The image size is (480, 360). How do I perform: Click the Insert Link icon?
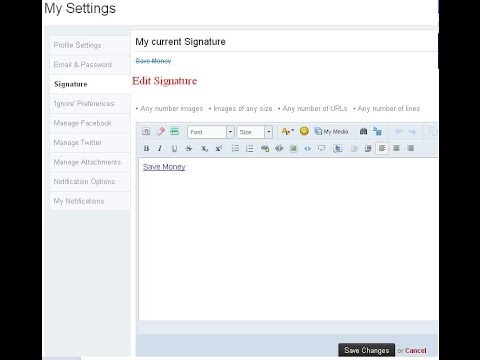tap(265, 149)
